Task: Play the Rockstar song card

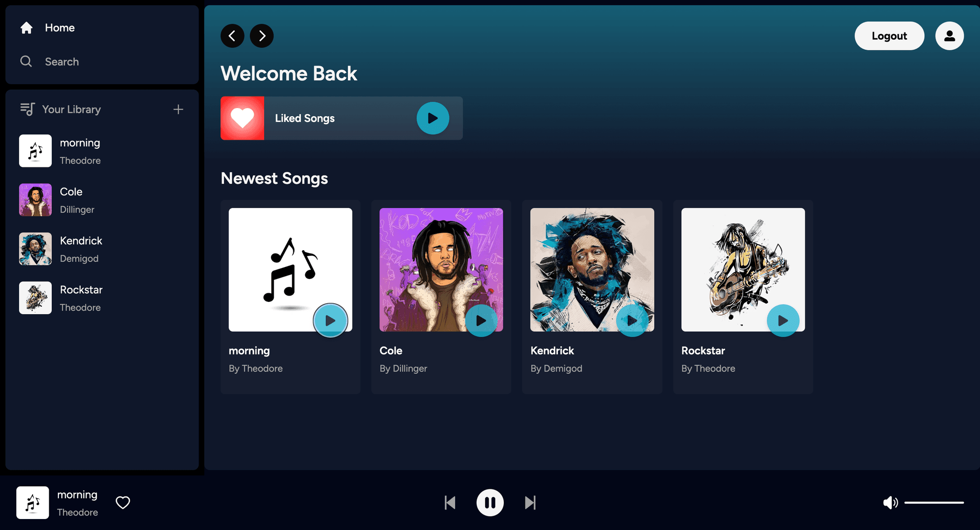Action: [x=783, y=320]
